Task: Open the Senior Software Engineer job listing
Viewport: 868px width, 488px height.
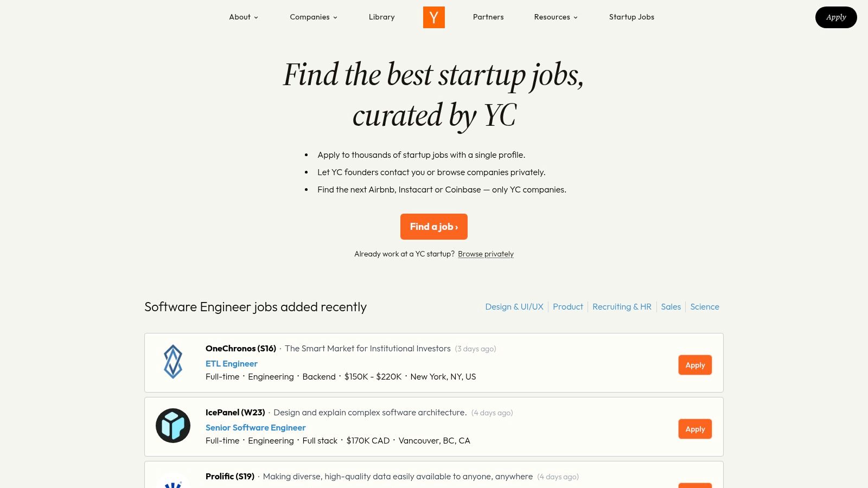Action: click(255, 427)
